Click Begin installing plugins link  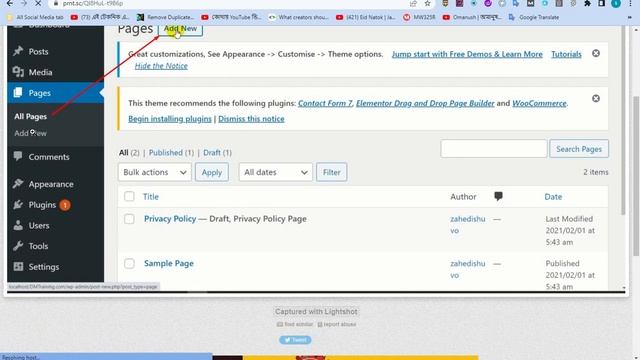click(x=170, y=119)
